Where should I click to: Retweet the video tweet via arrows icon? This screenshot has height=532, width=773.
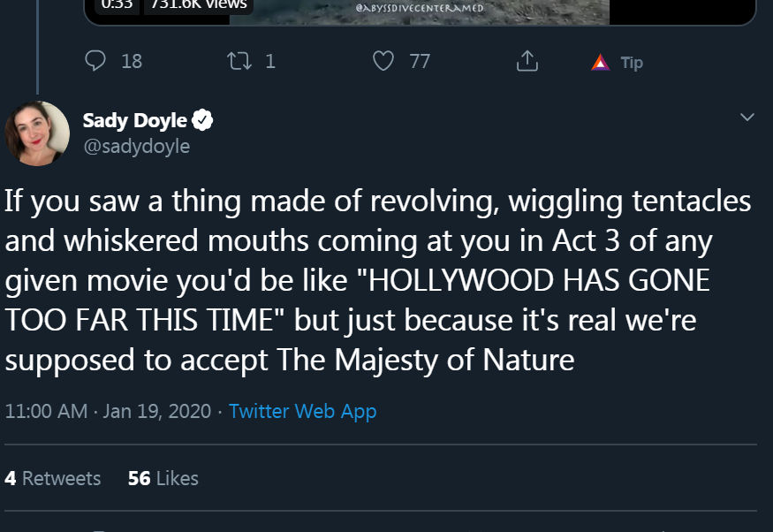coord(239,61)
